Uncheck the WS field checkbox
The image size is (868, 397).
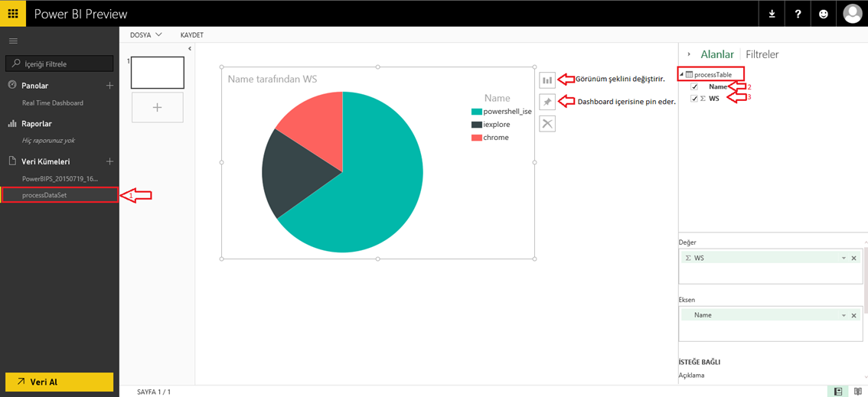pyautogui.click(x=694, y=99)
